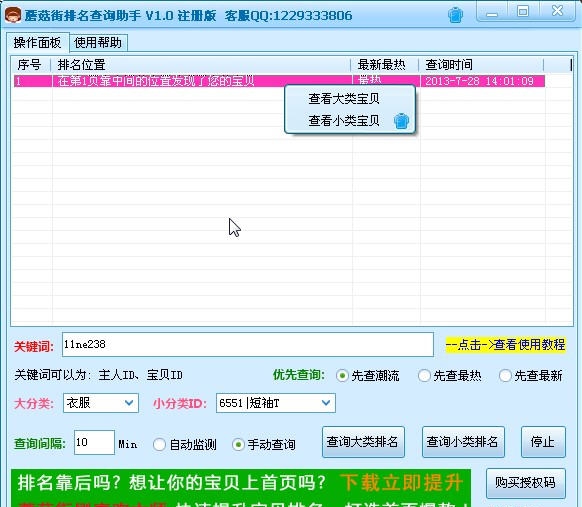Screen dimensions: 582x507
Task: Click the 查询时间 column header
Action: click(x=481, y=65)
